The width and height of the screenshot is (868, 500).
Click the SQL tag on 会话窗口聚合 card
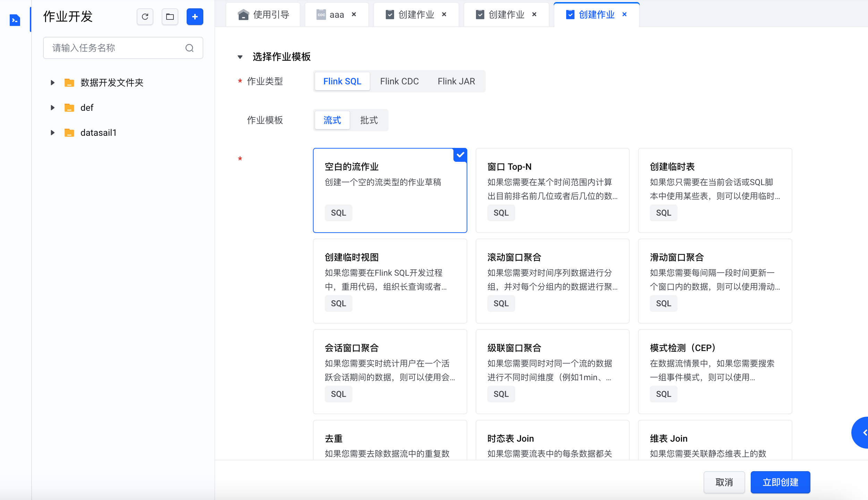338,394
